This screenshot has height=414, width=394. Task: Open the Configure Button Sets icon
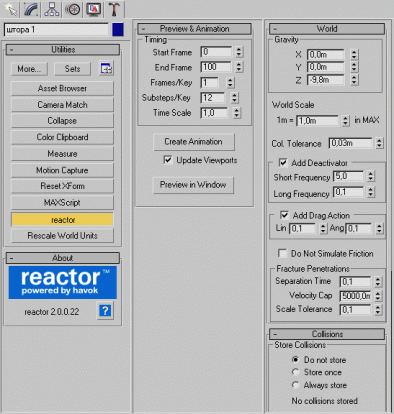(106, 69)
